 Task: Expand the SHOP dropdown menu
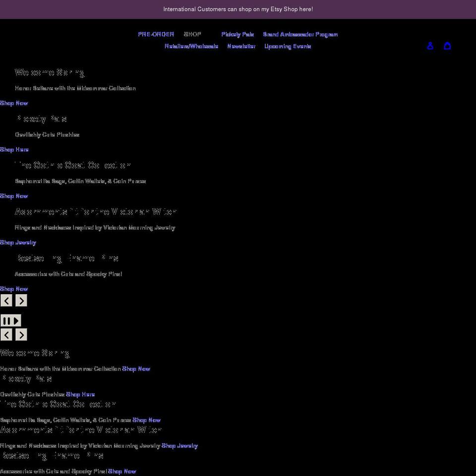click(x=192, y=34)
